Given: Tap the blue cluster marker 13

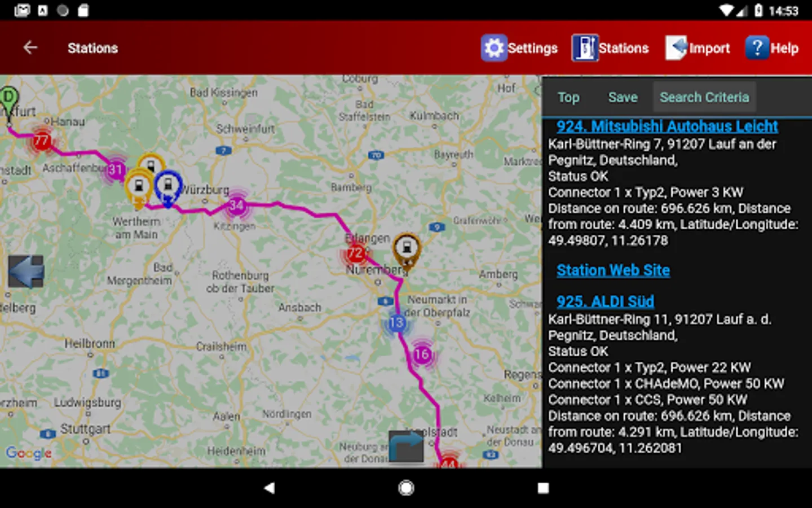Looking at the screenshot, I should [396, 323].
